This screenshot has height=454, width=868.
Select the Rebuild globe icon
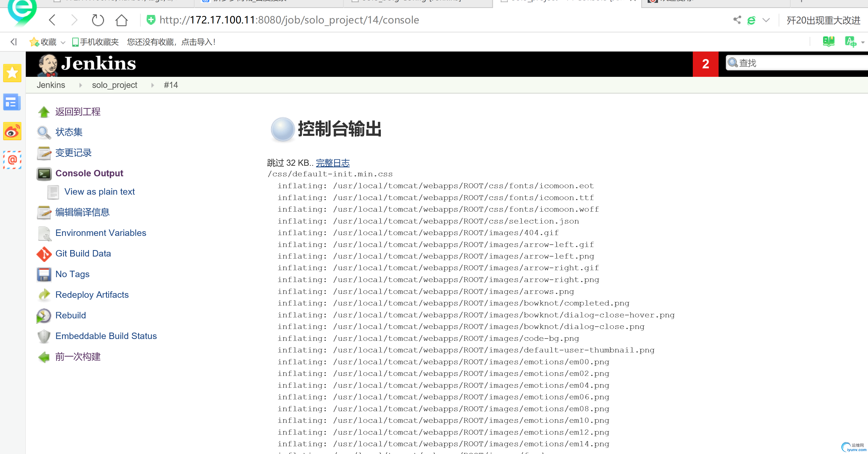(44, 316)
